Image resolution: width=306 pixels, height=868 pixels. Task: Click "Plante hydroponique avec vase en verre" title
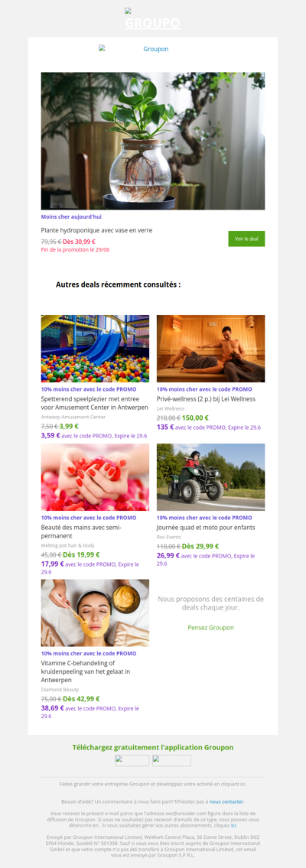[x=97, y=230]
